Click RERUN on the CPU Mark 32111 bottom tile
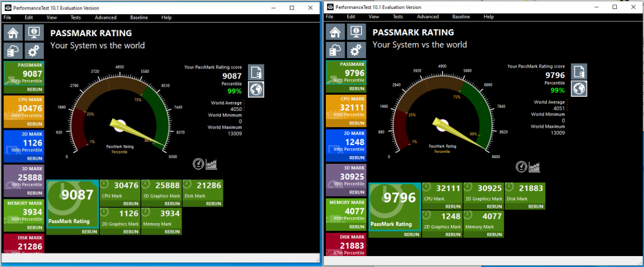The width and height of the screenshot is (644, 267). [x=453, y=206]
